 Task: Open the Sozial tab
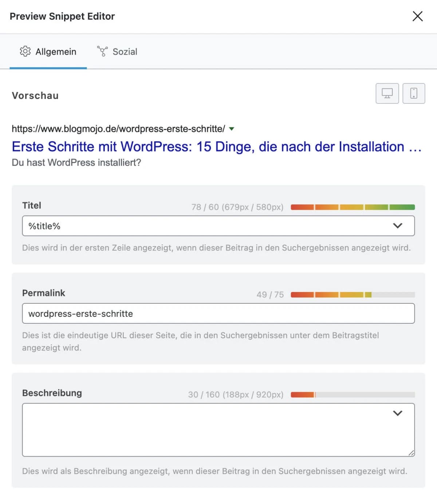[117, 52]
